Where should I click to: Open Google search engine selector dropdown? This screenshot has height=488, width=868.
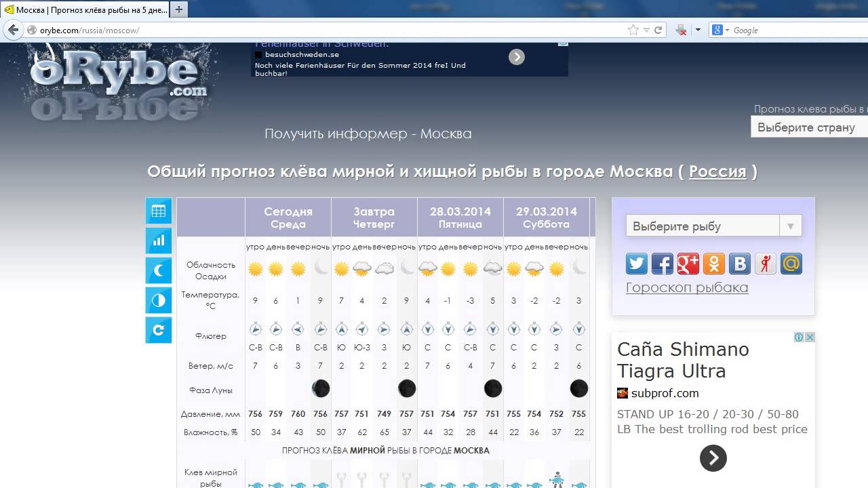(x=720, y=30)
